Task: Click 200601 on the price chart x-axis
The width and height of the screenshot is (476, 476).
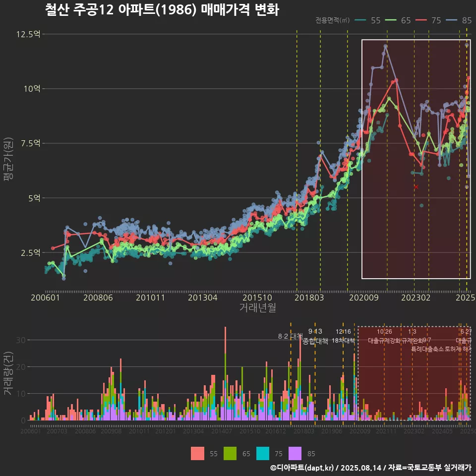Action: 45,297
